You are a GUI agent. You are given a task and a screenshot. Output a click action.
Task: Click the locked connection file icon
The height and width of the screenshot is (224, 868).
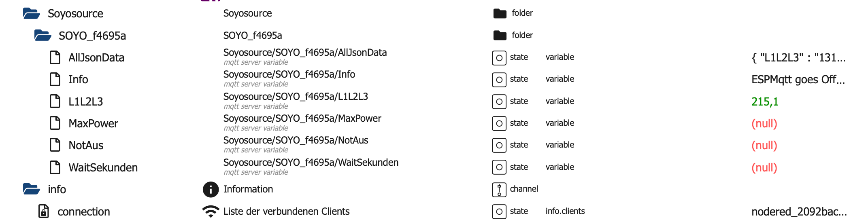(44, 211)
